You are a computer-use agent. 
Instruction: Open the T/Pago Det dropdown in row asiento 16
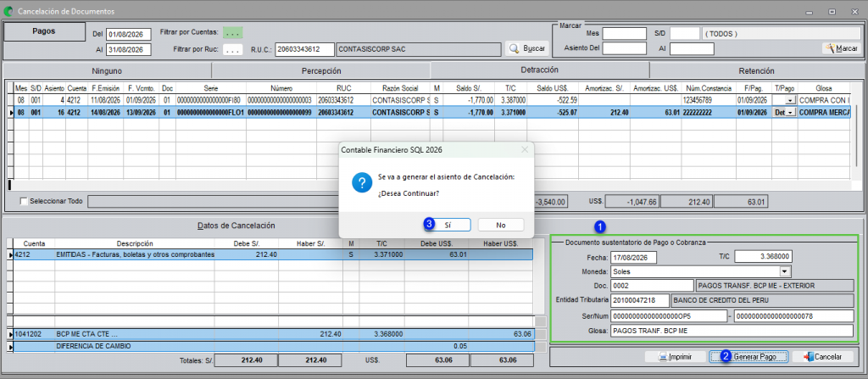click(791, 112)
